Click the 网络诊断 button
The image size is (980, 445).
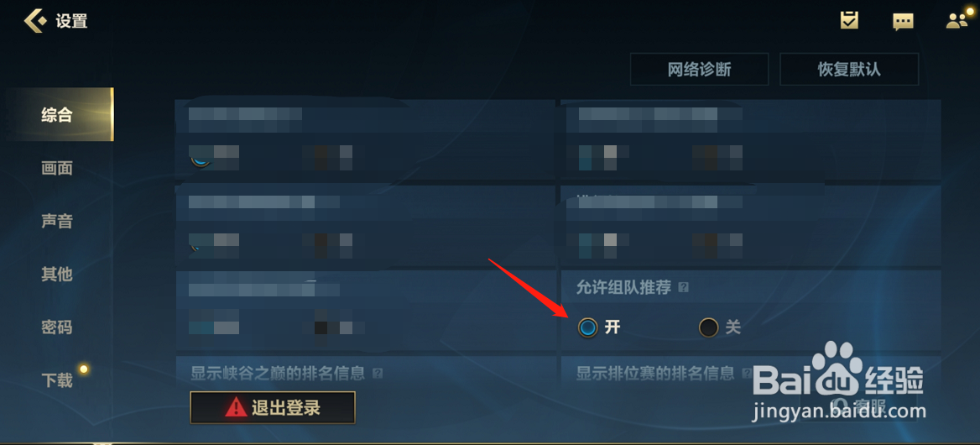(700, 69)
